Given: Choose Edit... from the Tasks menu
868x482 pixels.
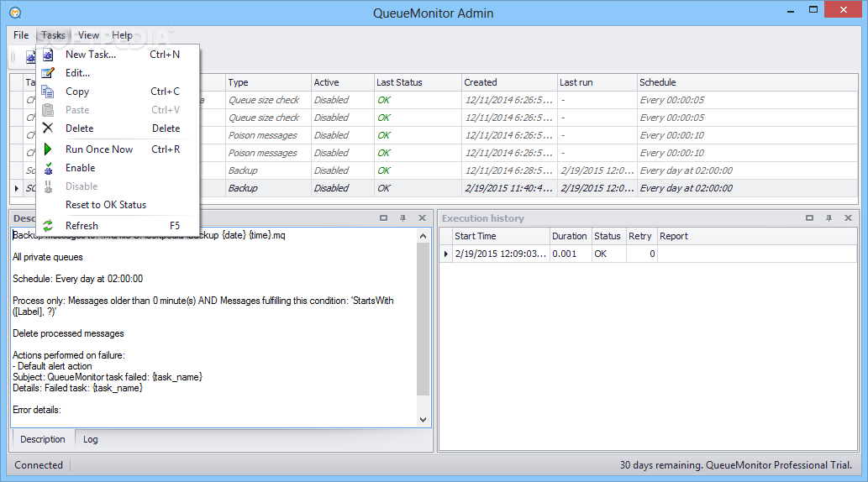Looking at the screenshot, I should click(118, 73).
